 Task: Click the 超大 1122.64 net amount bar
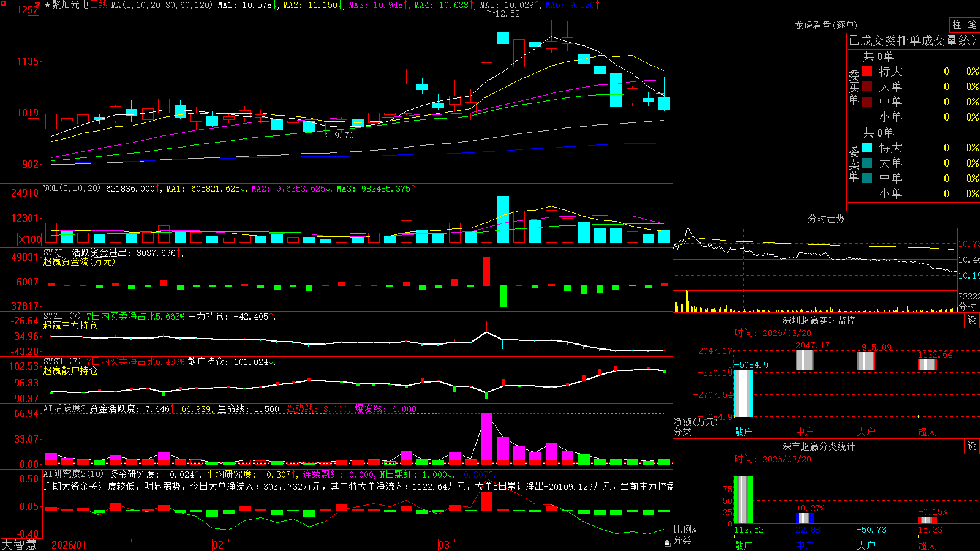coord(927,364)
